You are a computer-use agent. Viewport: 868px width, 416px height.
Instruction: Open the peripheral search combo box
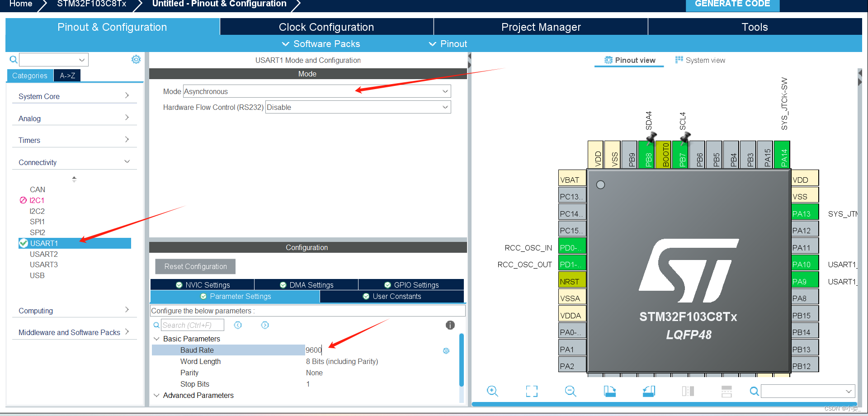[x=54, y=59]
